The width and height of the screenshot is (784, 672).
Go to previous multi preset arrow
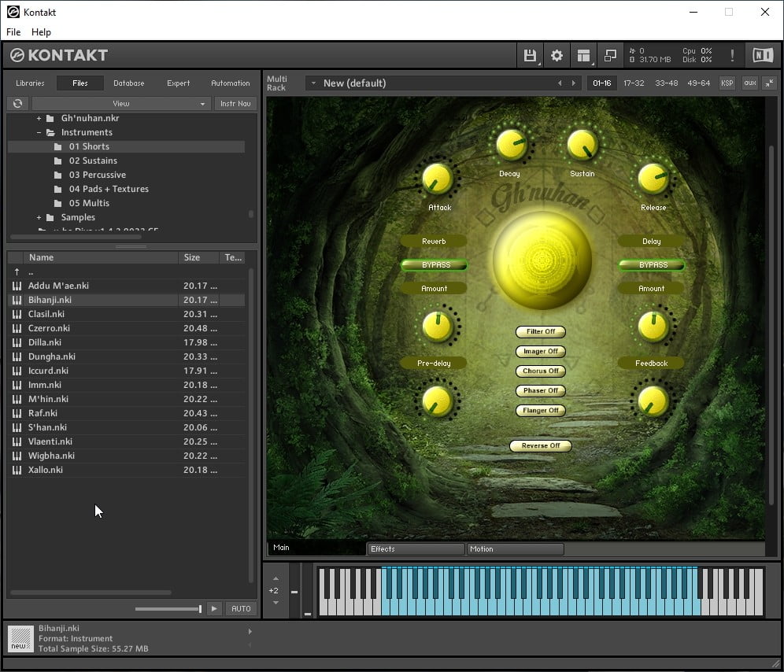click(x=560, y=83)
